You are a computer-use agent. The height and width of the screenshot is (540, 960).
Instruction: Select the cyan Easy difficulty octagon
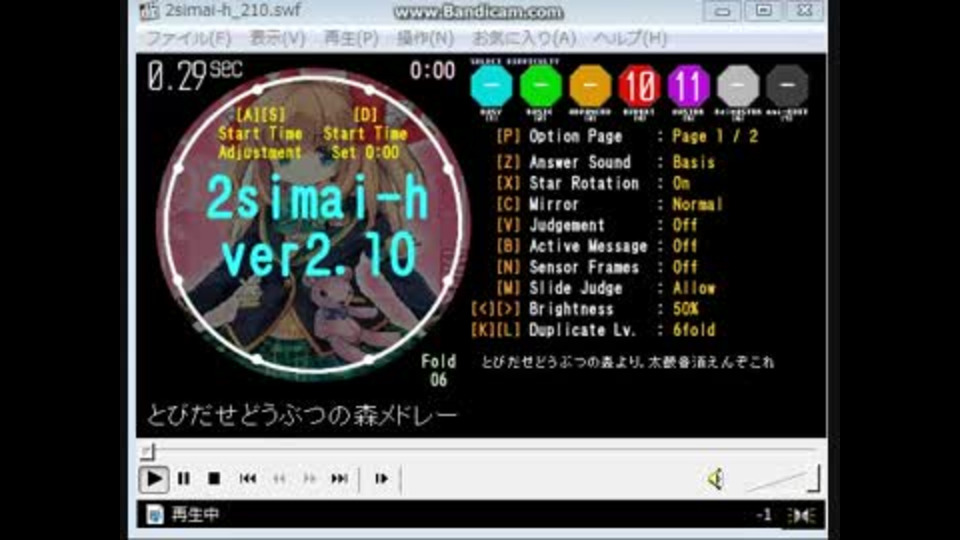coord(491,86)
